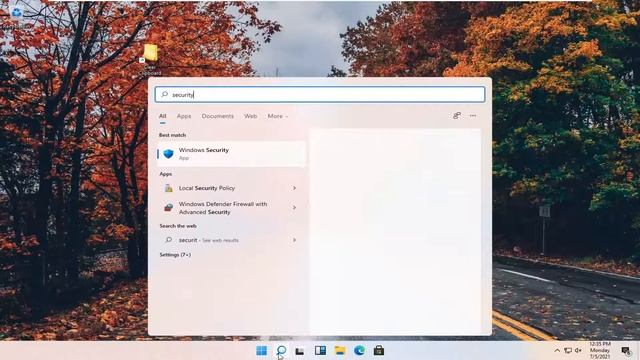This screenshot has width=640, height=360.
Task: Open the Settings (7+) results group
Action: coord(175,255)
